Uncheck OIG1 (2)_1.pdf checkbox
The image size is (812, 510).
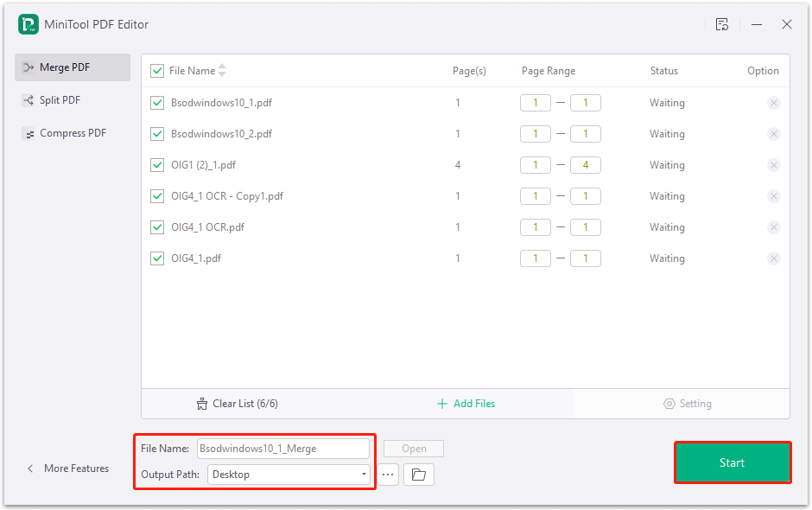click(157, 165)
